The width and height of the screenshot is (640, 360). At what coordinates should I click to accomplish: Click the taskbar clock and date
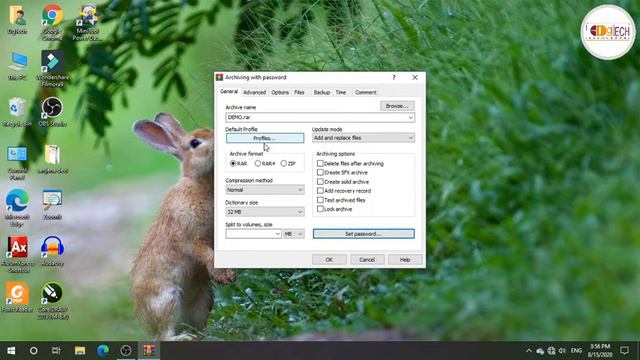coord(600,351)
